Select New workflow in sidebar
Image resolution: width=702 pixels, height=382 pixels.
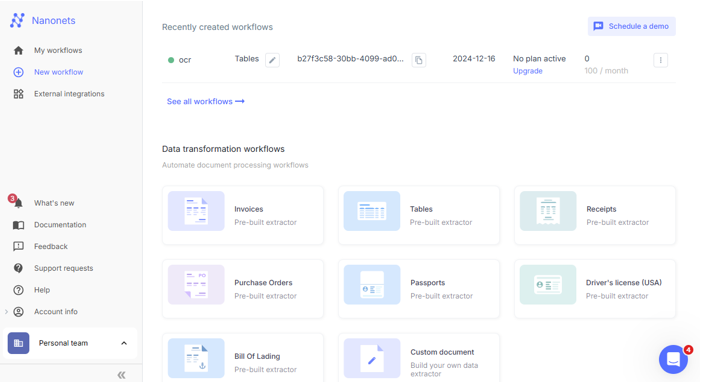click(x=59, y=72)
